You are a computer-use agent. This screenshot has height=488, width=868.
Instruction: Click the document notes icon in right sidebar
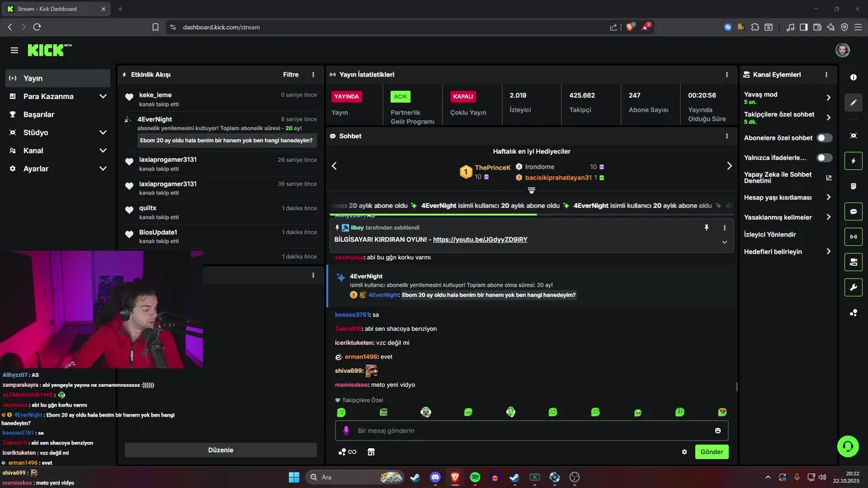click(853, 186)
